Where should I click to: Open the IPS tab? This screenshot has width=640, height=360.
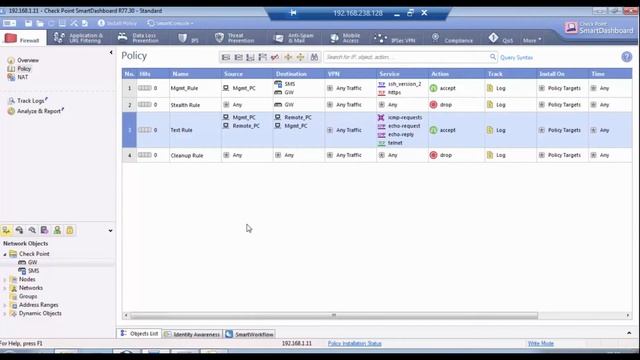189,38
